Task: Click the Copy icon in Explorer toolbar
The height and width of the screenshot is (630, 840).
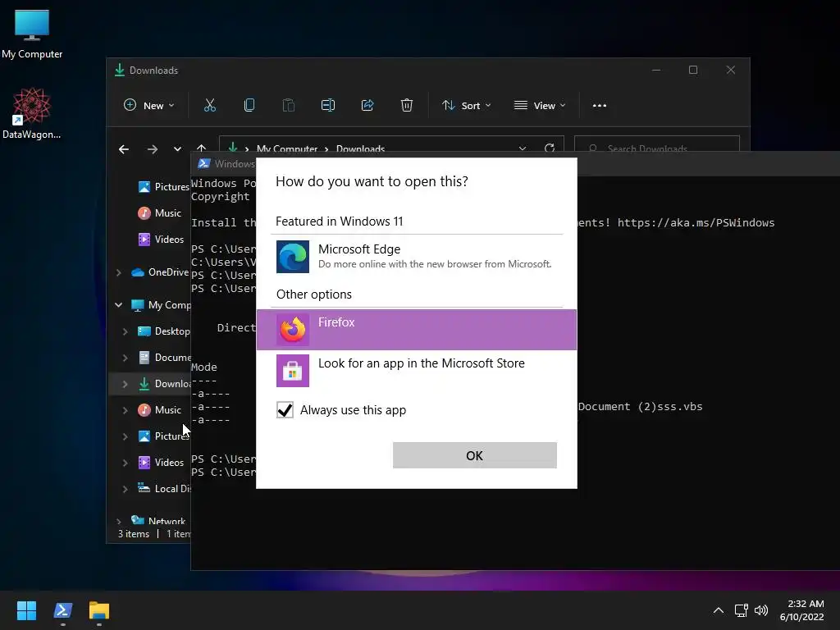Action: [x=249, y=106]
